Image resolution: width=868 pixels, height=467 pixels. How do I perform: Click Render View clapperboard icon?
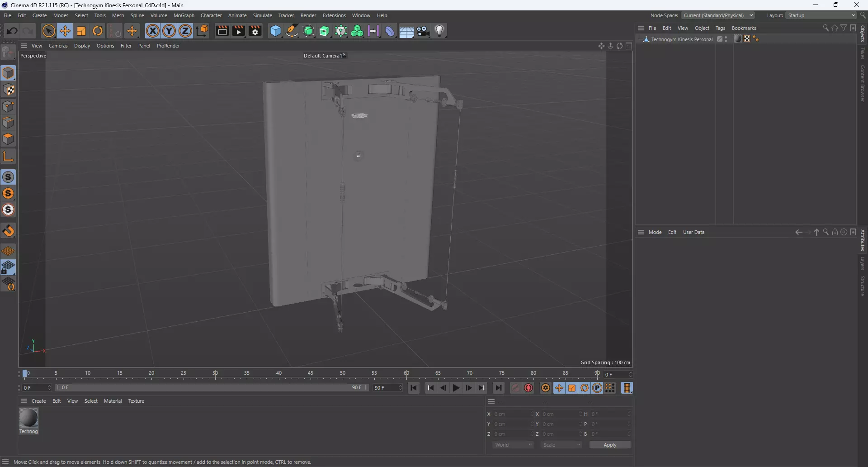(222, 31)
